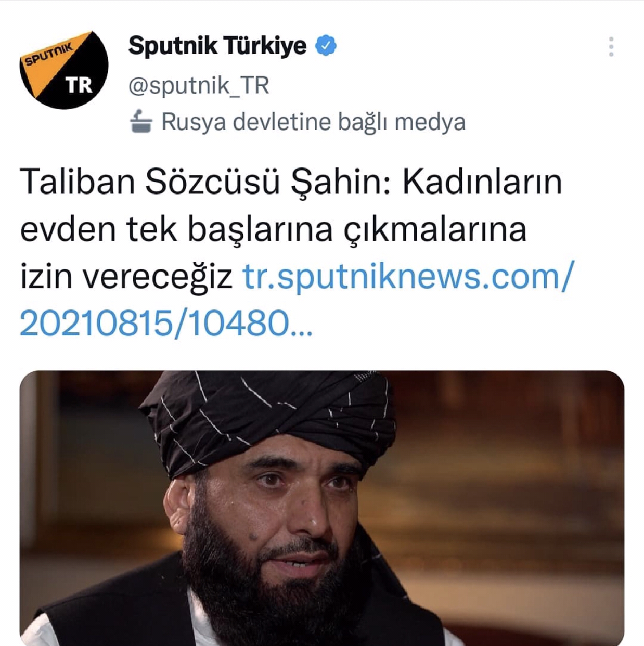
Task: Tap the '20210815/10480…' link continuation
Action: pyautogui.click(x=166, y=323)
